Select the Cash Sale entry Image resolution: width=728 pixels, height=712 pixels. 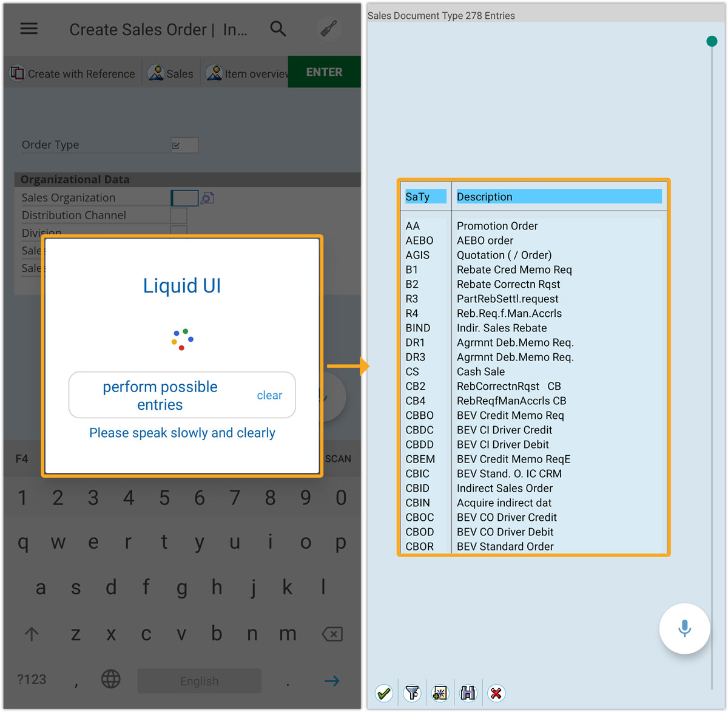tap(480, 371)
